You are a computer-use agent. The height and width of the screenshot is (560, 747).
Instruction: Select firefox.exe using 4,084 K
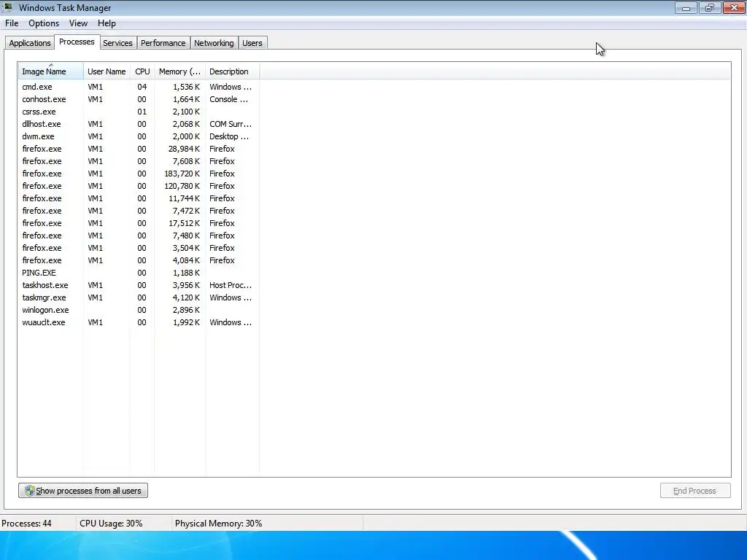click(x=138, y=260)
